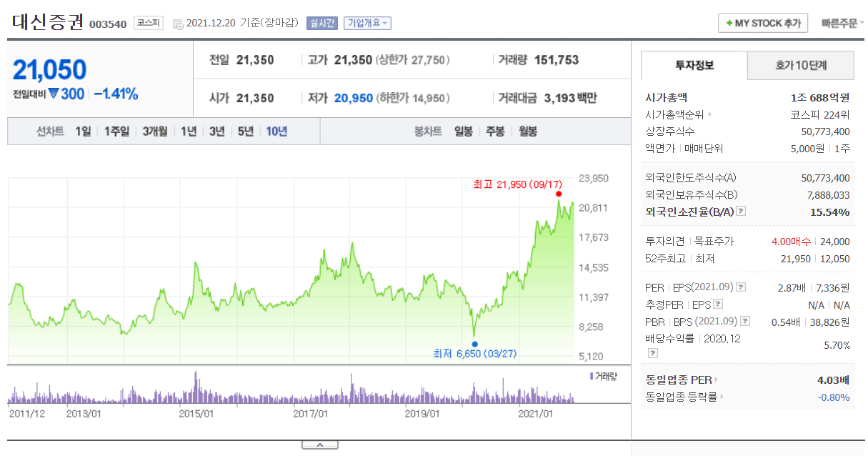
Task: Switch to the 투자정보 tab
Action: pos(694,66)
